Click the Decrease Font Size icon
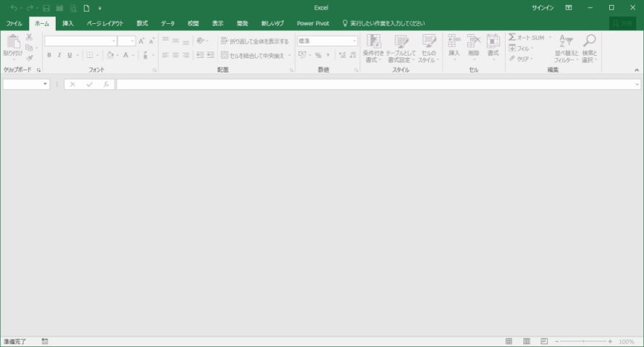This screenshot has width=644, height=347. (151, 41)
